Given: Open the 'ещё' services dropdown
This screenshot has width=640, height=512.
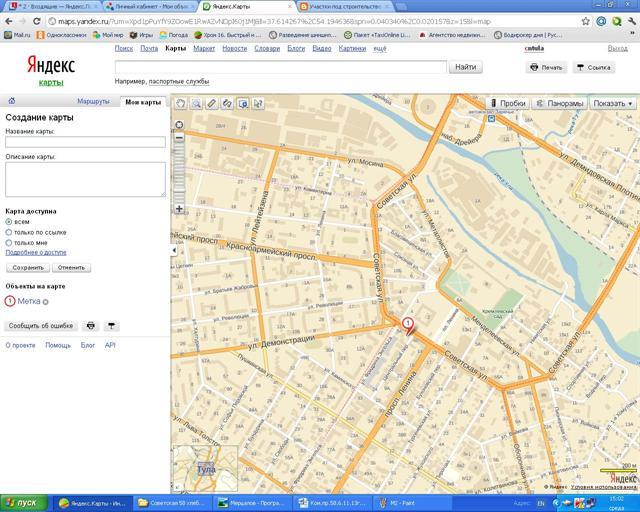Looking at the screenshot, I should (380, 49).
